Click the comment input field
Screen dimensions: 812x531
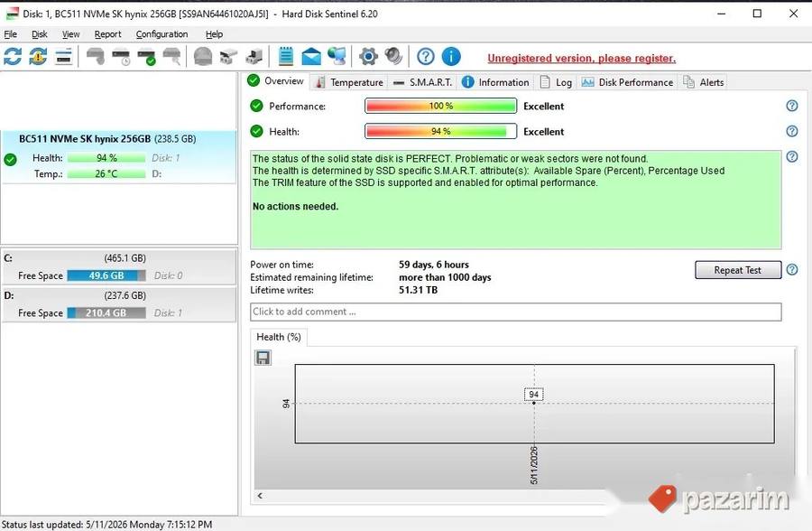click(516, 312)
